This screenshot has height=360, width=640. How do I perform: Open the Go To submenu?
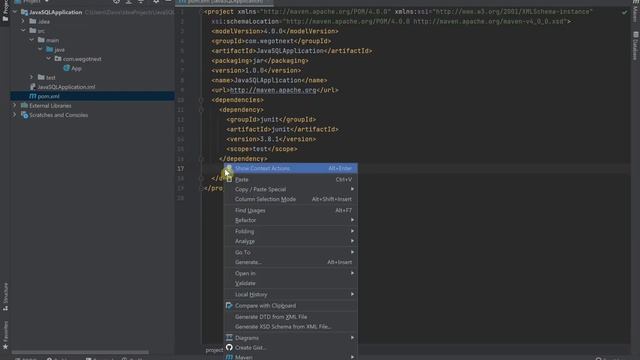(x=291, y=252)
